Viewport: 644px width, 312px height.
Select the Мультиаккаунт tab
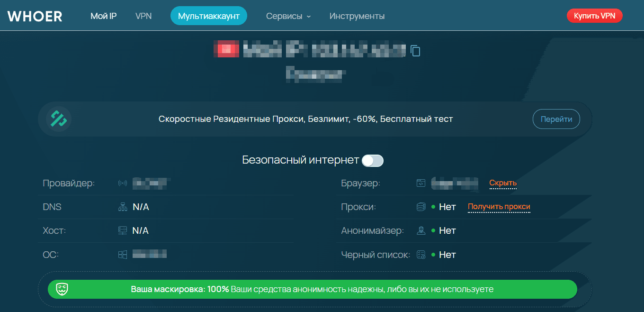pyautogui.click(x=209, y=16)
